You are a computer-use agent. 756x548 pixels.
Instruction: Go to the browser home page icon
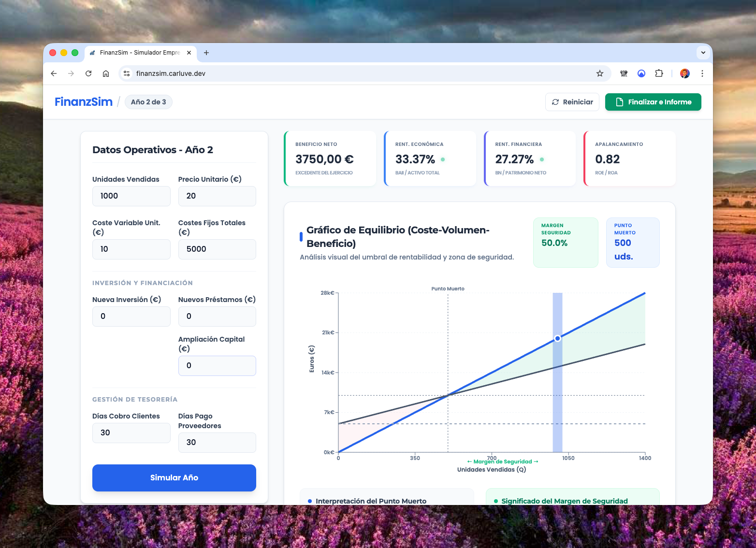coord(106,73)
